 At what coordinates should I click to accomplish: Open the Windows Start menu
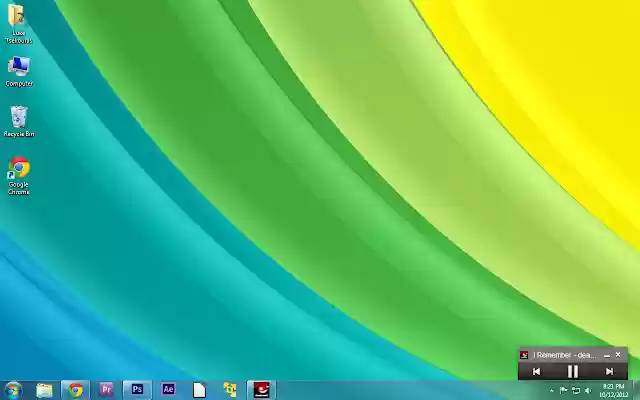[13, 390]
